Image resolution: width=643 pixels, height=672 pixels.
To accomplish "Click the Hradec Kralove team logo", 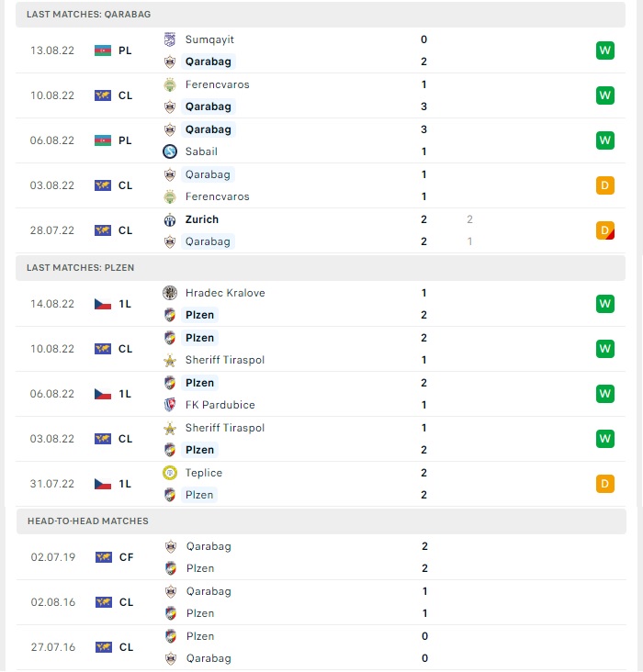I will click(x=170, y=293).
